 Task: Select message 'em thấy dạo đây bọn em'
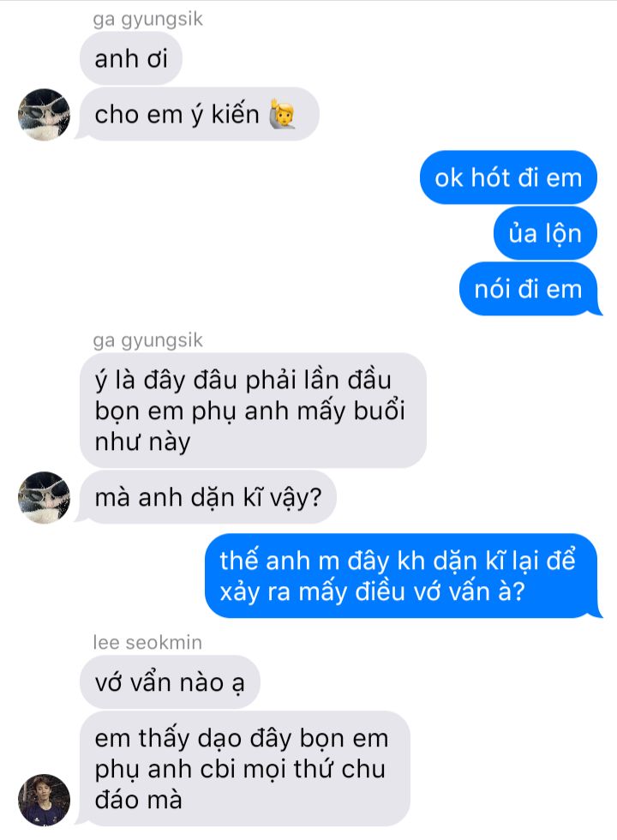point(245,768)
